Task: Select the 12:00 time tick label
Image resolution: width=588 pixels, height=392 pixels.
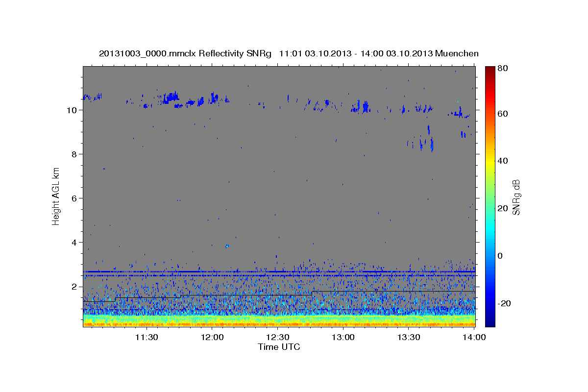Action: pyautogui.click(x=212, y=337)
